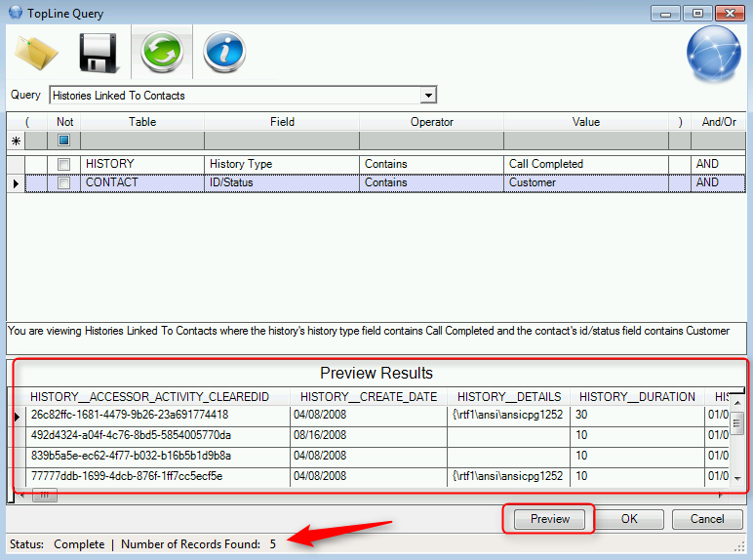This screenshot has height=560, width=753.
Task: Click the first row's rtf1 details cell
Action: (508, 415)
